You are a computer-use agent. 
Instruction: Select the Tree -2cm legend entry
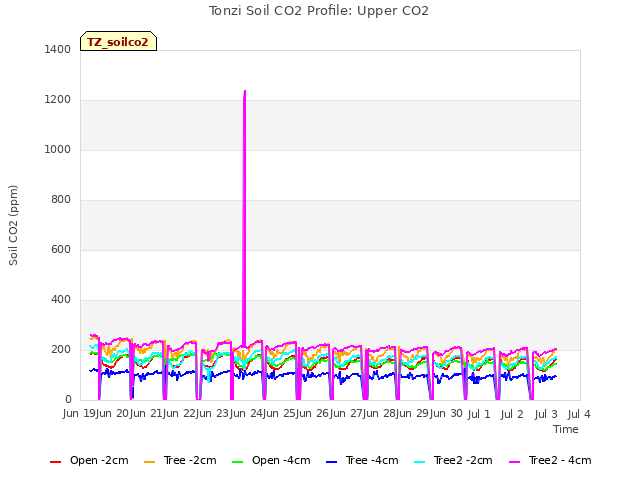tap(180, 460)
